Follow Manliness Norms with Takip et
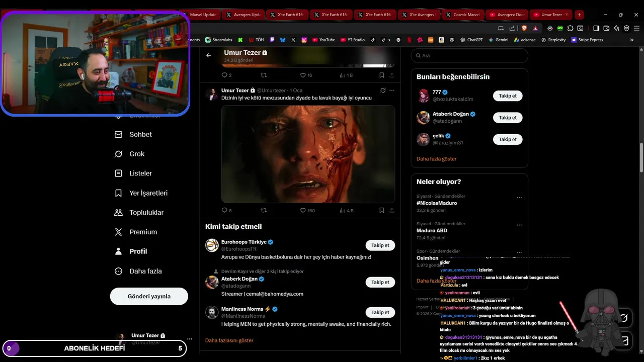The width and height of the screenshot is (644, 362). tap(380, 312)
